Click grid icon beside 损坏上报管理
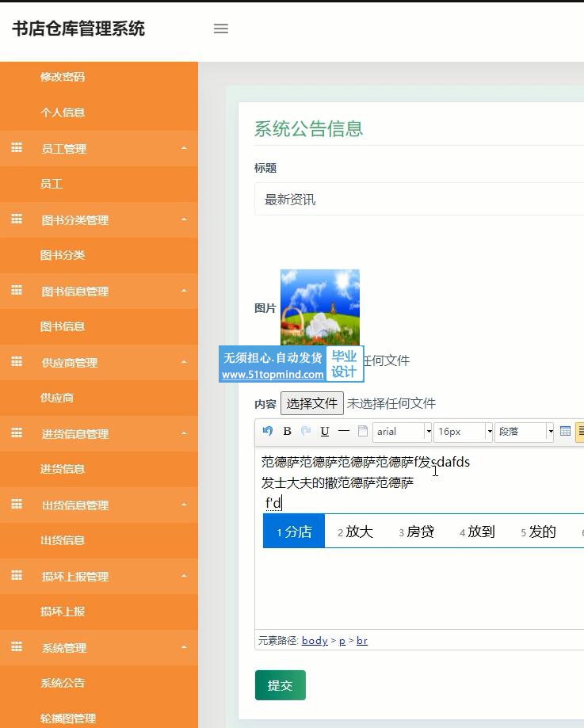Image resolution: width=584 pixels, height=728 pixels. click(x=17, y=576)
